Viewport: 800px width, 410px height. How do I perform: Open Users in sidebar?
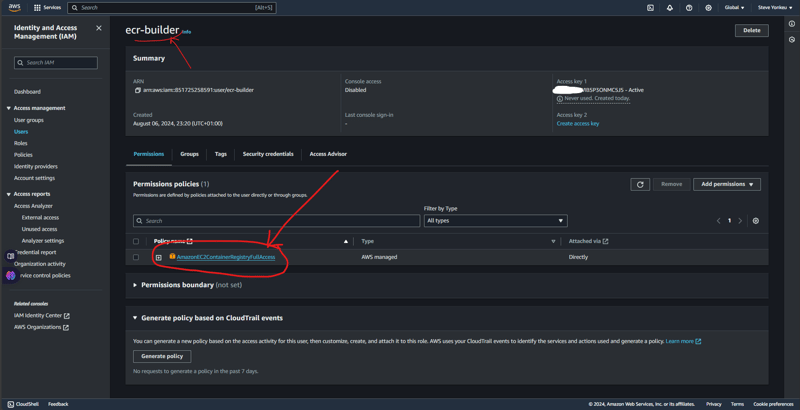click(21, 132)
